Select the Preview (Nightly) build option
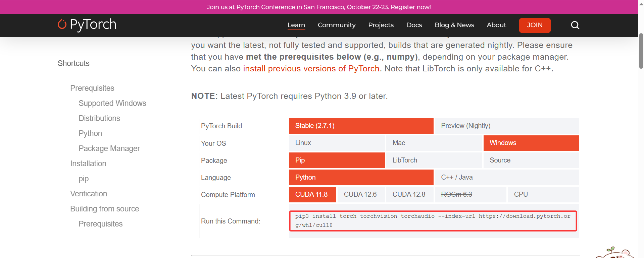The image size is (644, 258). click(x=507, y=126)
